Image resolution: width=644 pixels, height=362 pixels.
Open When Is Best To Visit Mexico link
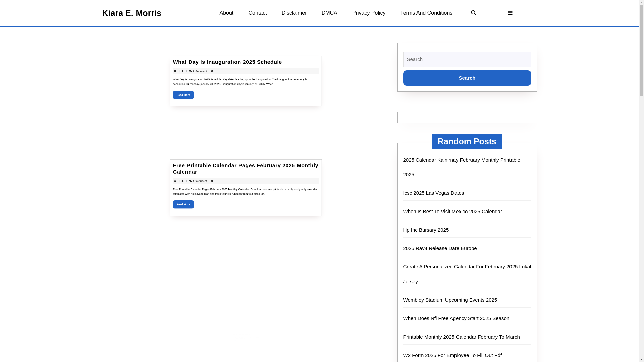tap(452, 212)
